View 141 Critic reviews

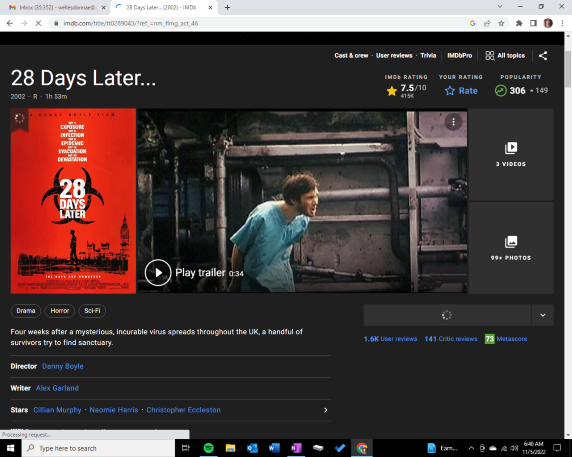tap(451, 339)
